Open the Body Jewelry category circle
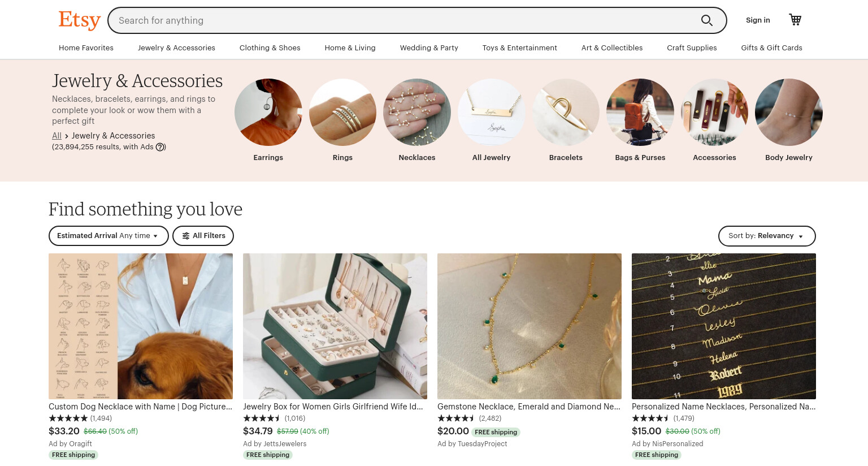Image resolution: width=868 pixels, height=466 pixels. [x=789, y=112]
